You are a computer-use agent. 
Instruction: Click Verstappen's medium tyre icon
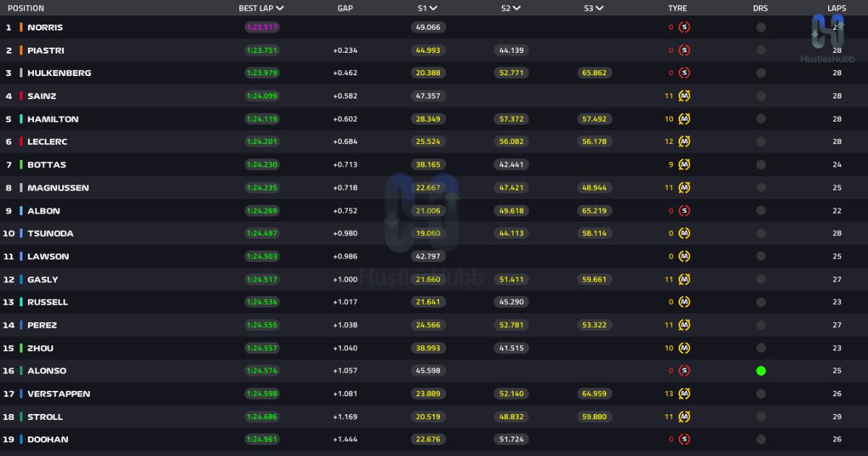pyautogui.click(x=684, y=394)
